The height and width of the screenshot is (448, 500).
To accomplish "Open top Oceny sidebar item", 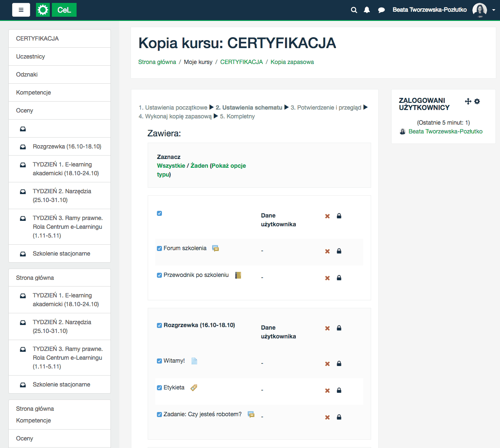I will point(60,110).
